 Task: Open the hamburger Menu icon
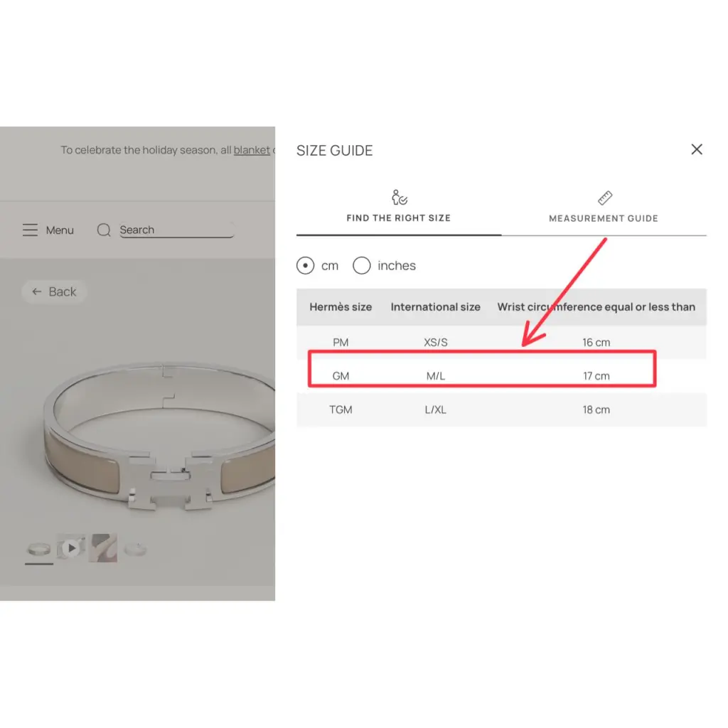click(x=30, y=230)
